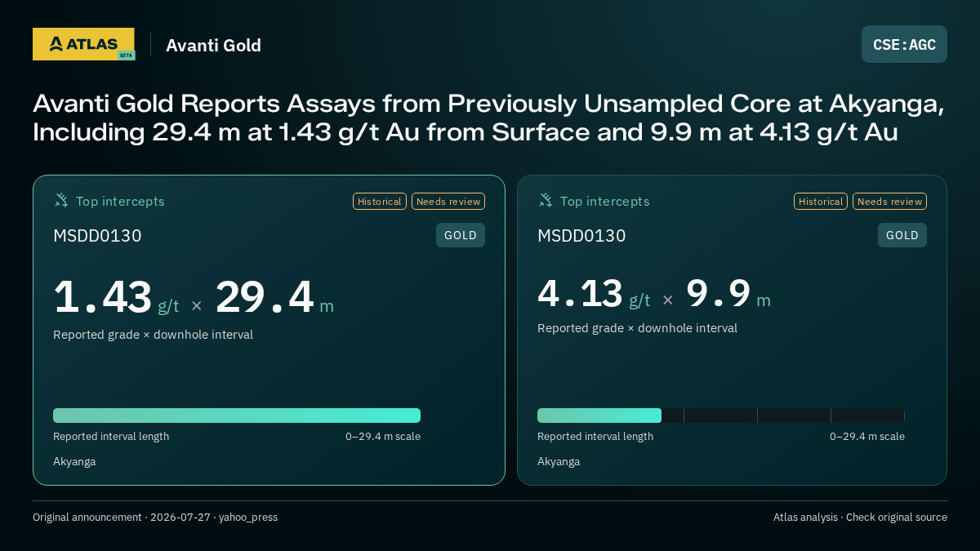The width and height of the screenshot is (980, 551).
Task: Click Akyanga label in the 9.9 m card
Action: pos(559,462)
